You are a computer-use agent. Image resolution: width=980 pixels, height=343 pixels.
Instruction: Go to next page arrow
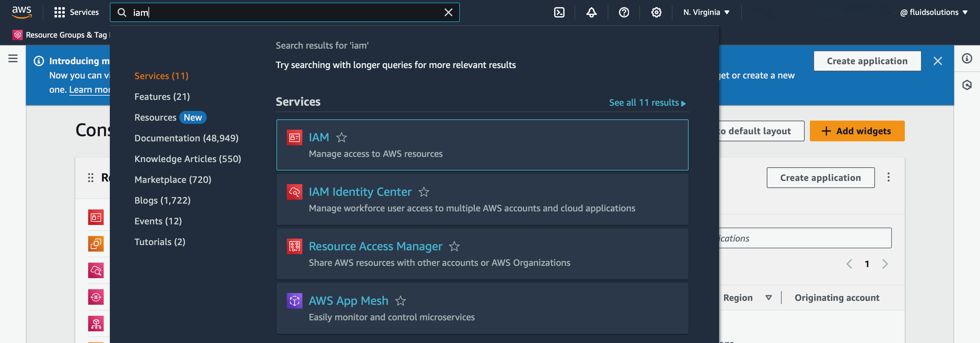click(x=885, y=264)
